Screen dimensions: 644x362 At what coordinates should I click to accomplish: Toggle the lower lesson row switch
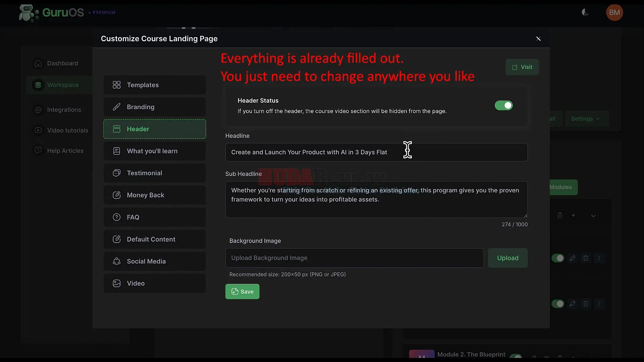(x=558, y=304)
